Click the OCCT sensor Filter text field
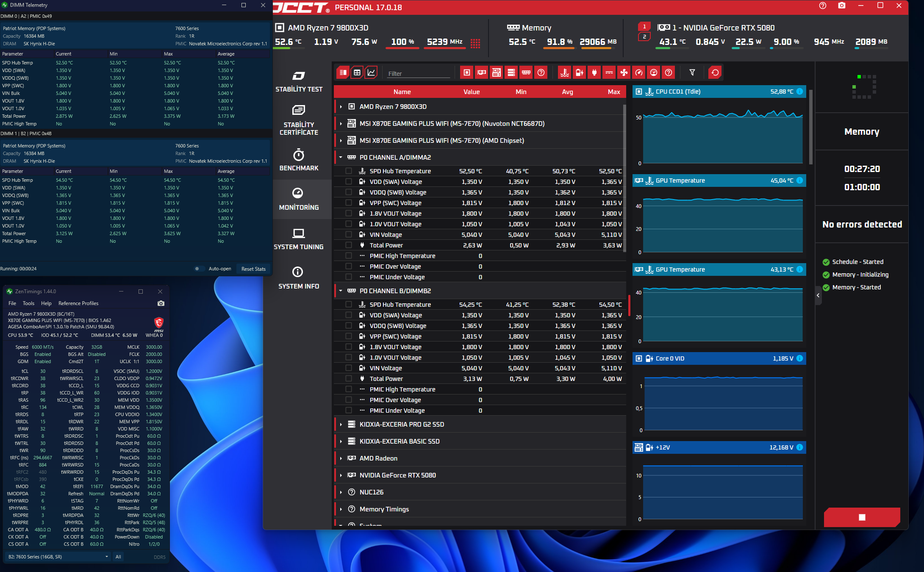Screen dimensions: 924x572 coord(419,73)
